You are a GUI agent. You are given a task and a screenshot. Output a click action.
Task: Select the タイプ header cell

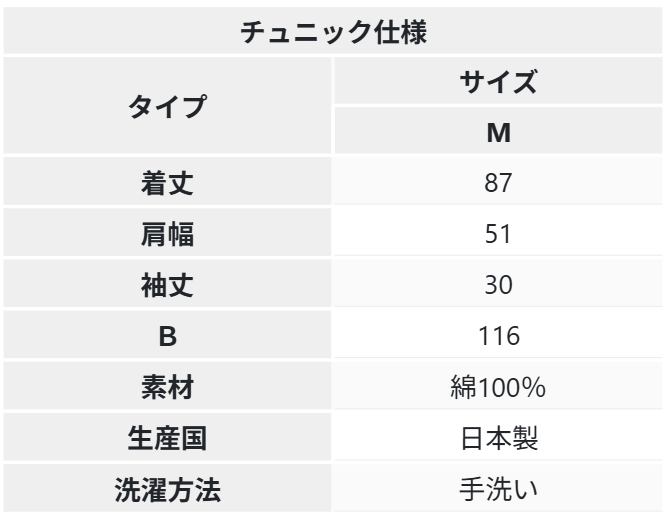click(168, 107)
